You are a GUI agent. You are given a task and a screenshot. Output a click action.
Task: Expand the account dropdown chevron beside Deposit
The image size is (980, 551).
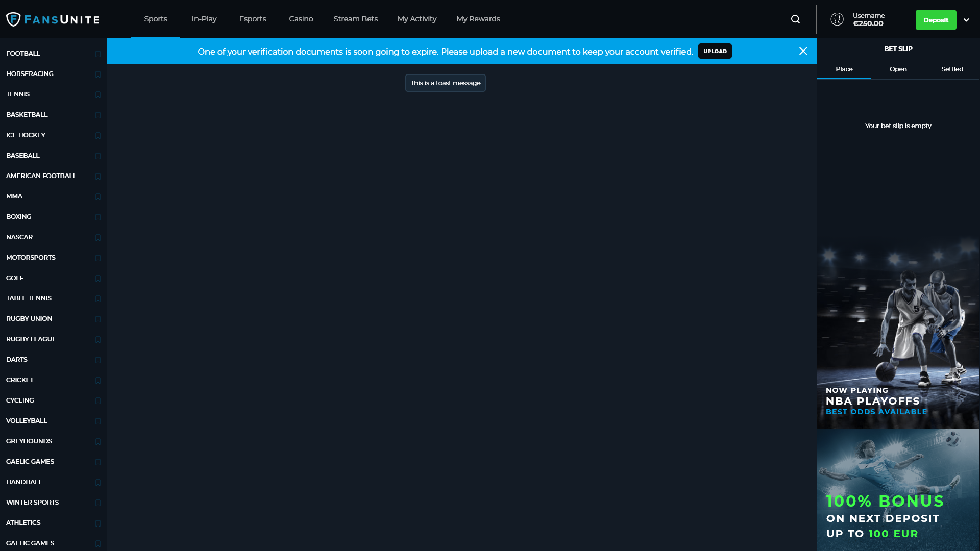tap(966, 20)
